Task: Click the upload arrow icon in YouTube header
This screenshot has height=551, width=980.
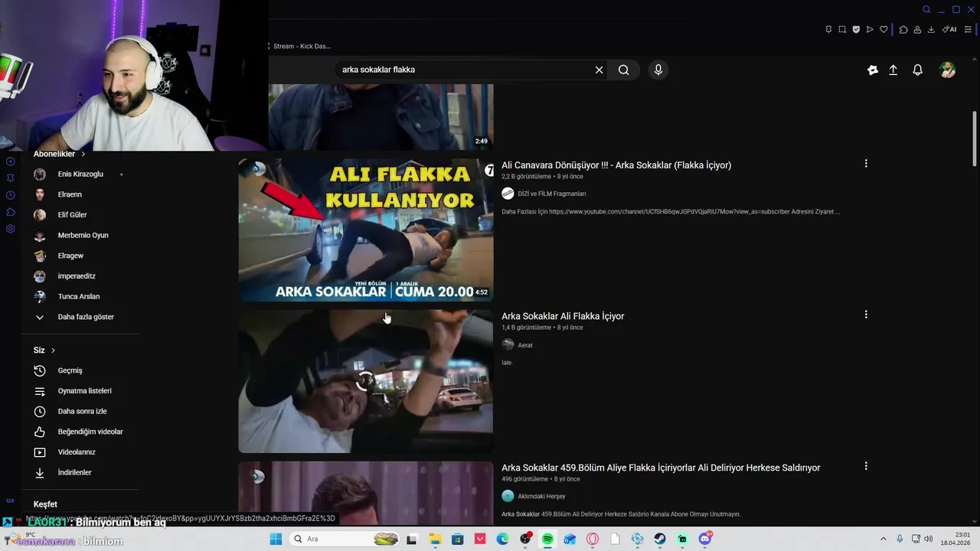Action: pos(893,70)
